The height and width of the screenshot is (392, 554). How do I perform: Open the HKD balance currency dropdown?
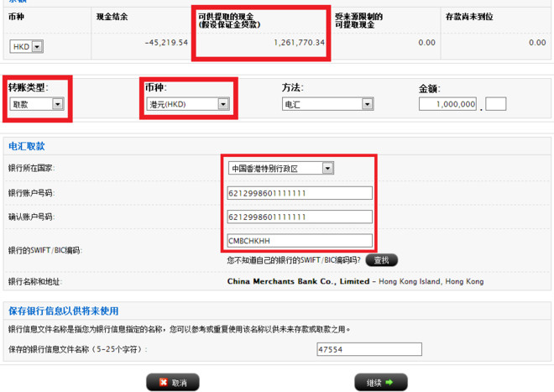click(27, 46)
